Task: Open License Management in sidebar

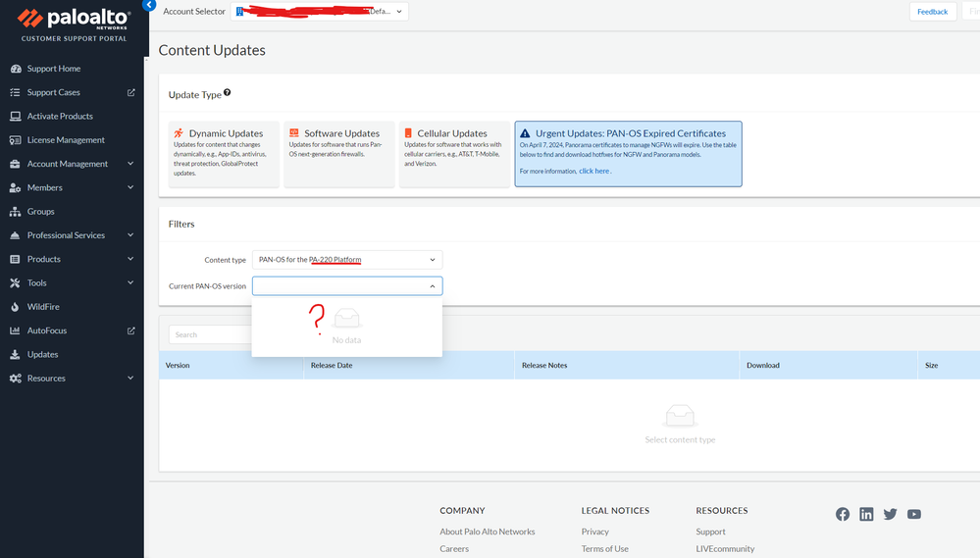Action: [x=66, y=140]
